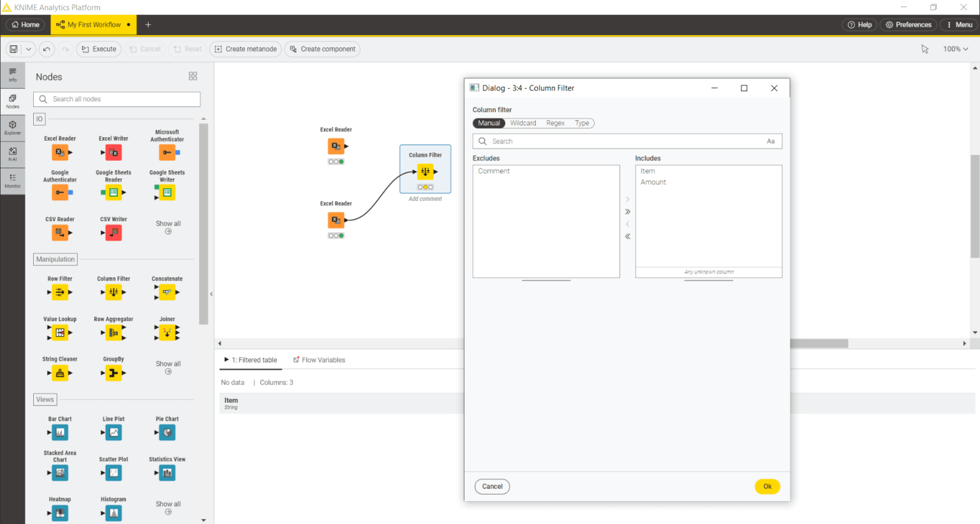This screenshot has height=524, width=980.
Task: Focus the Search all nodes field
Action: (117, 99)
